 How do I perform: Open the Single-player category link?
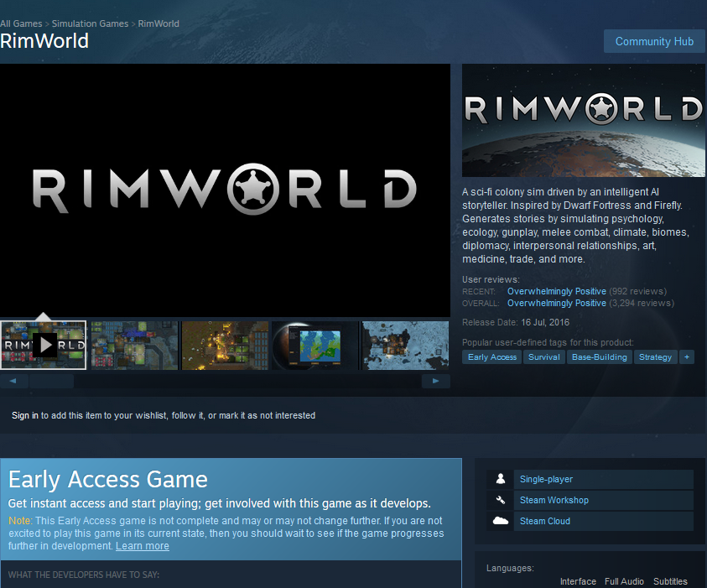coord(603,479)
